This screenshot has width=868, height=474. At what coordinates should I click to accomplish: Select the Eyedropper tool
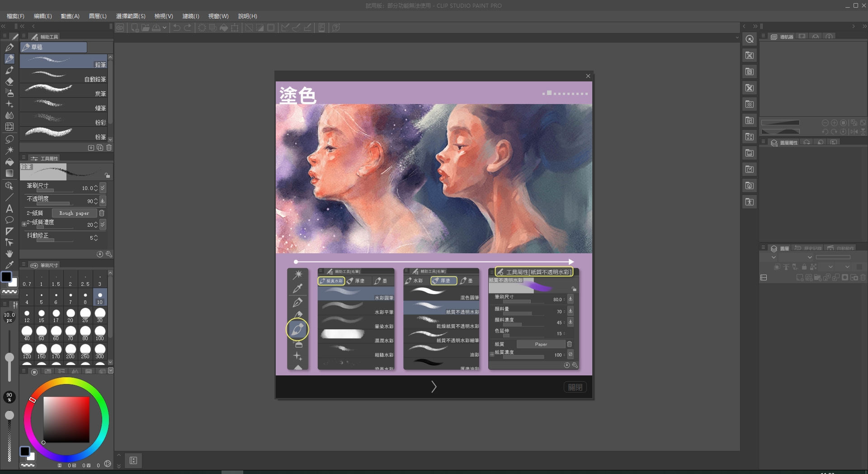9,265
